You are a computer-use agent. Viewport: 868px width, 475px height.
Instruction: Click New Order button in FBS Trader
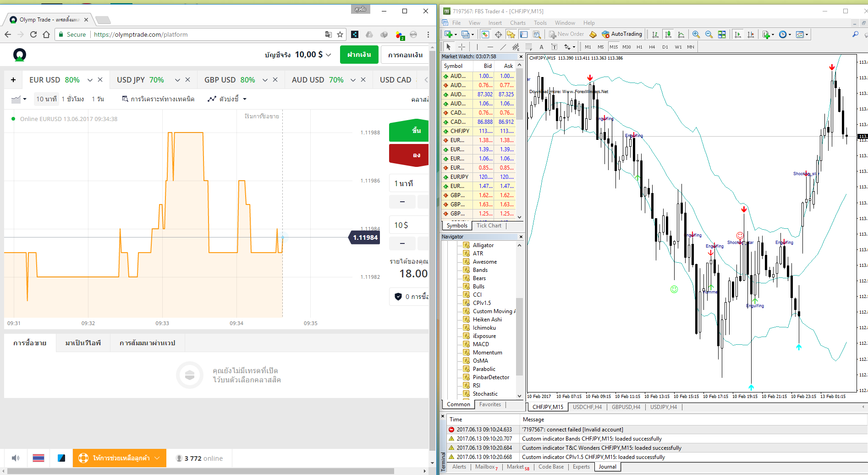(567, 34)
